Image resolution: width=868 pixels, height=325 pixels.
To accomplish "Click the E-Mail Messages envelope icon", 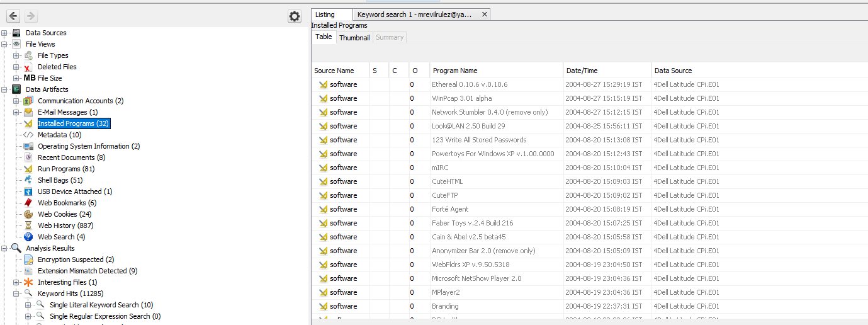I will pos(28,112).
